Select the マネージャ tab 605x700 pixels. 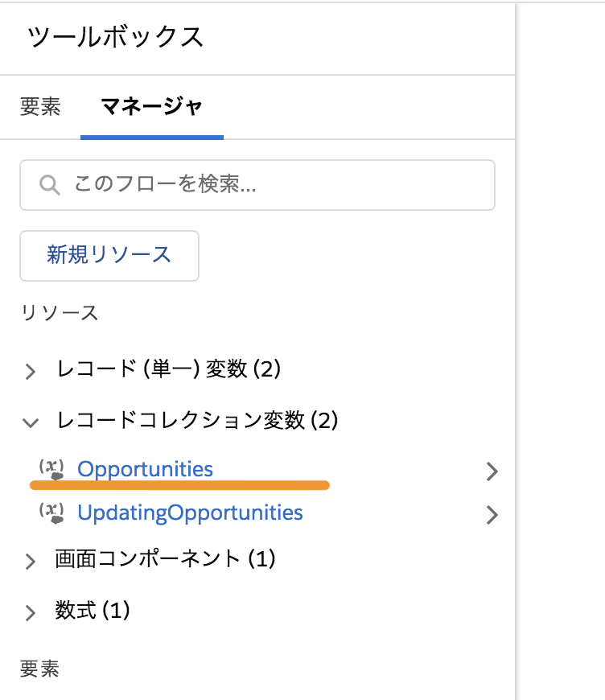(x=152, y=107)
